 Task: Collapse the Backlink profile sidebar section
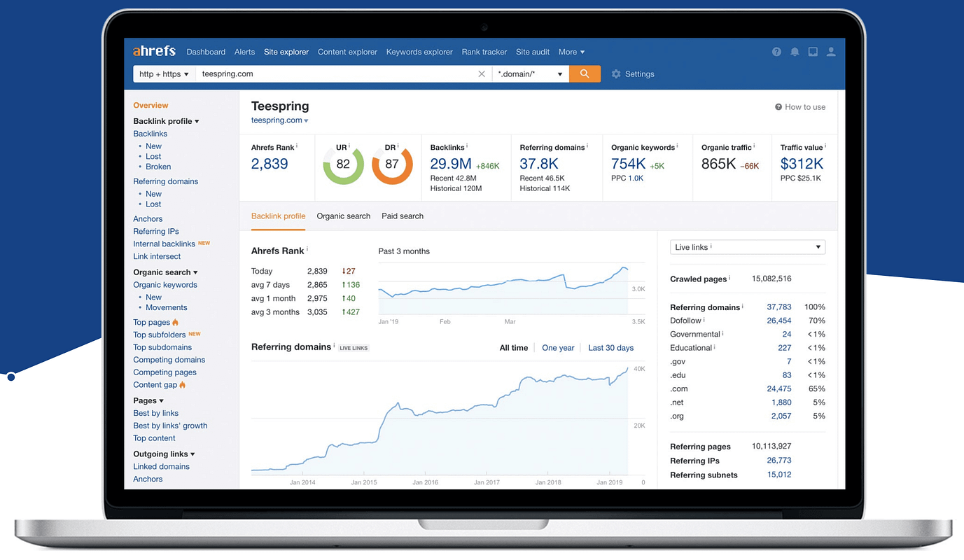(x=166, y=121)
